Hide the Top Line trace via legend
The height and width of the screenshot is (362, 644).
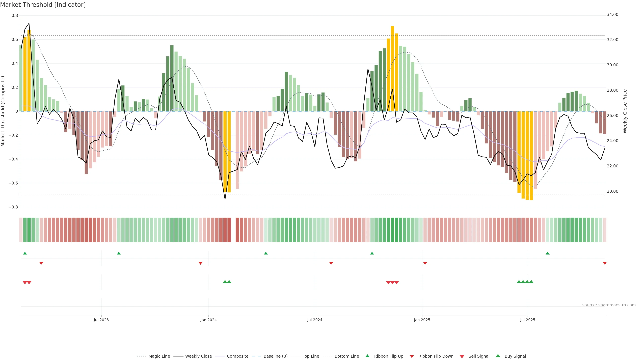point(311,356)
